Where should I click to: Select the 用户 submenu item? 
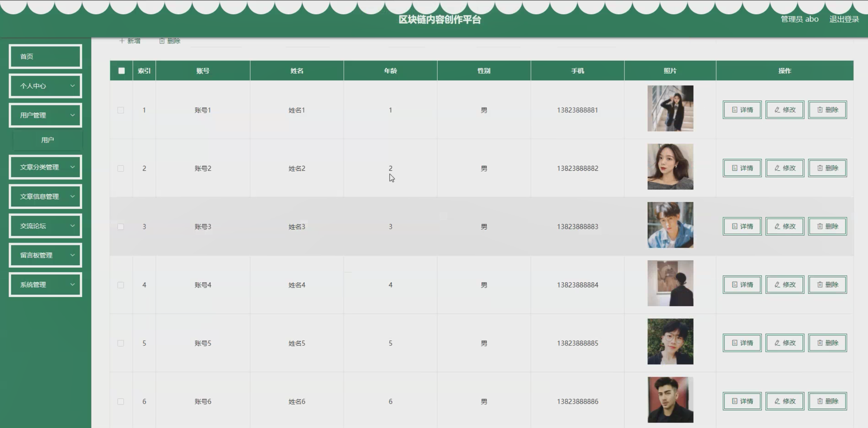(48, 140)
